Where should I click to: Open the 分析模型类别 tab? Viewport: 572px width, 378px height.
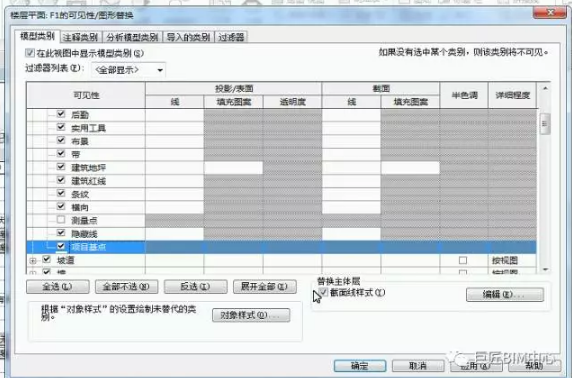[x=132, y=37]
